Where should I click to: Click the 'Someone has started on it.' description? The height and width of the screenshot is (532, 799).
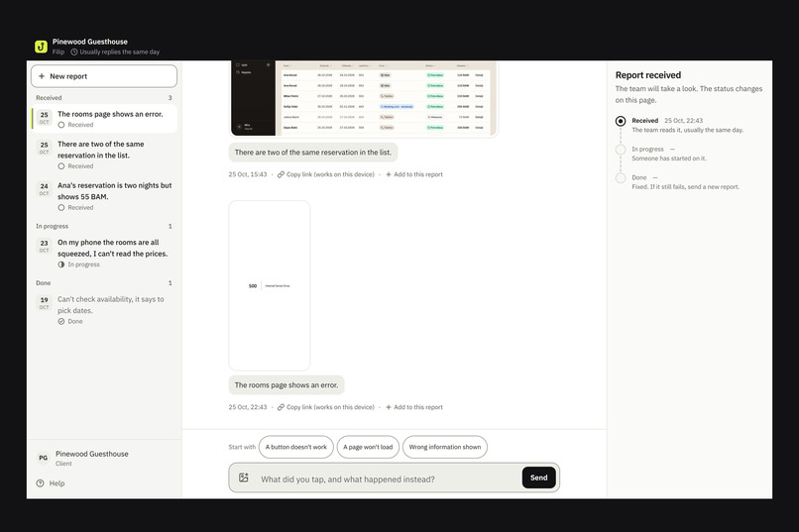click(669, 159)
